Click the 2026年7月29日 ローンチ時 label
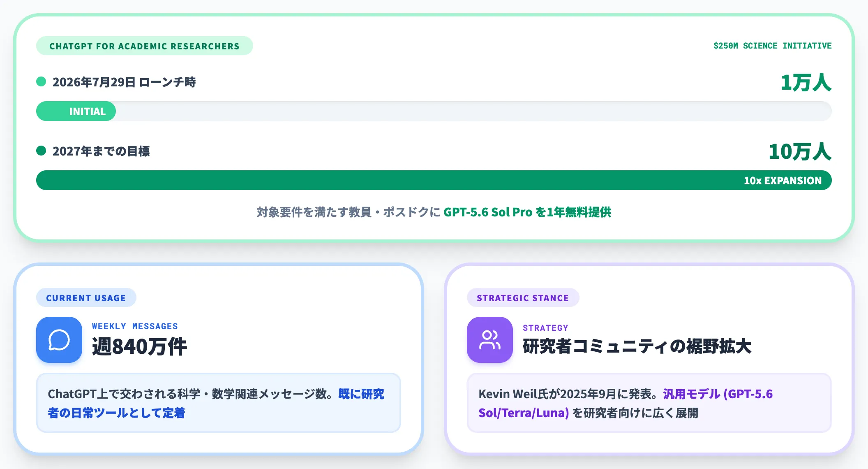868x469 pixels. pyautogui.click(x=124, y=82)
